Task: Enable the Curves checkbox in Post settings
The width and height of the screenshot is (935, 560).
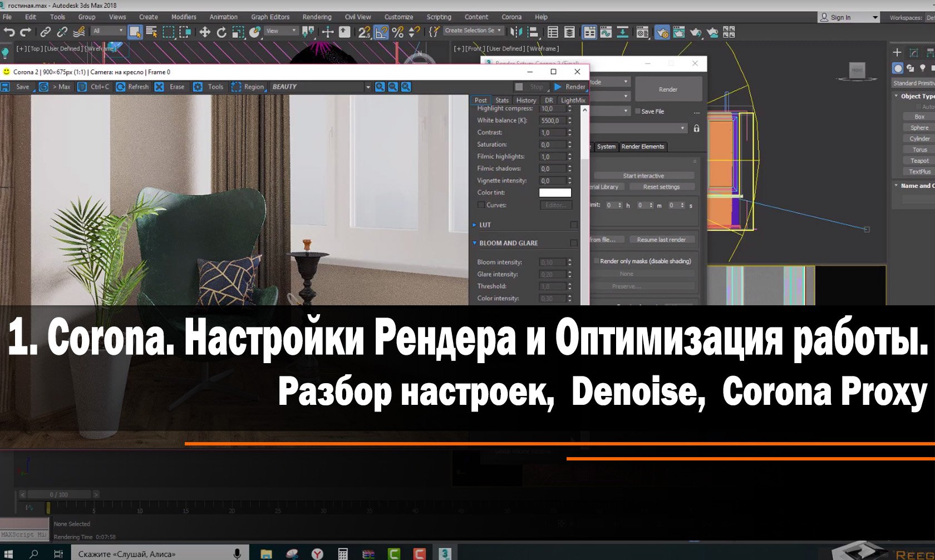Action: pos(481,205)
